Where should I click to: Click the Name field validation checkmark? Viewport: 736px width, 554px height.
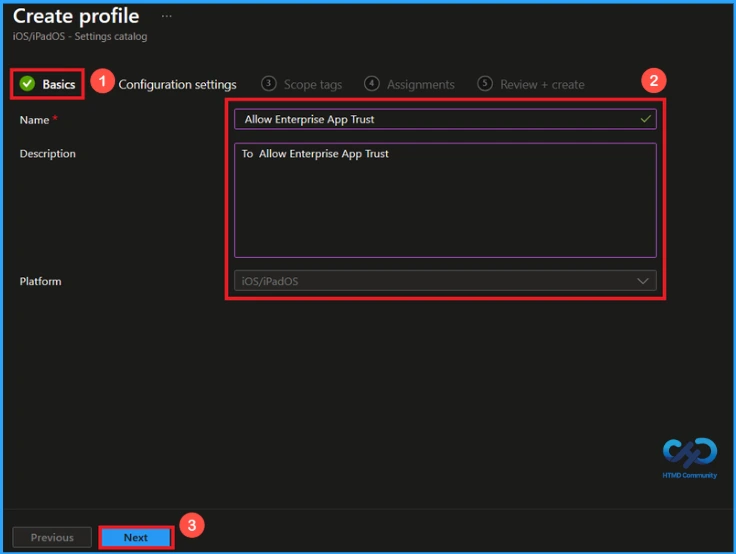(646, 119)
